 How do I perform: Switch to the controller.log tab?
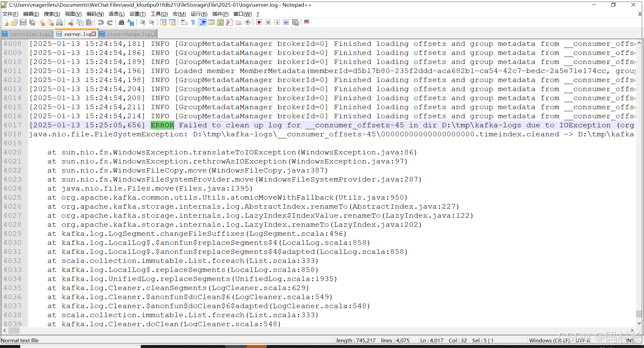(x=28, y=34)
